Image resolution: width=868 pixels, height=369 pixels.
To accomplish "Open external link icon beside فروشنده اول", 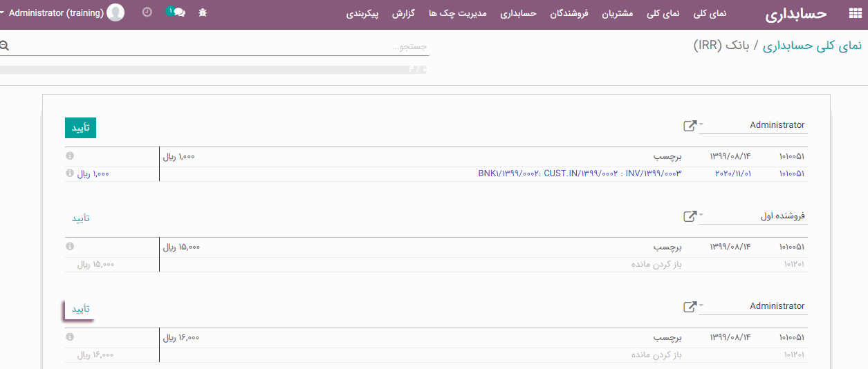I will point(690,216).
